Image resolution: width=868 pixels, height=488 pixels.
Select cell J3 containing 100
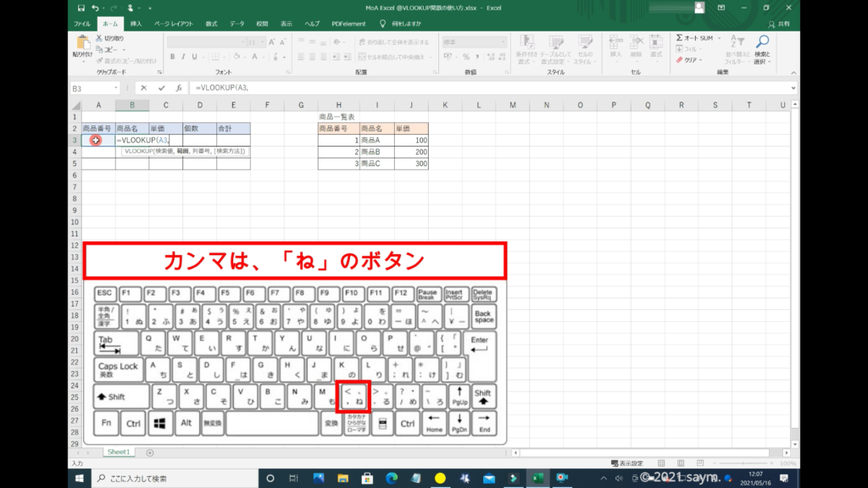coord(411,140)
